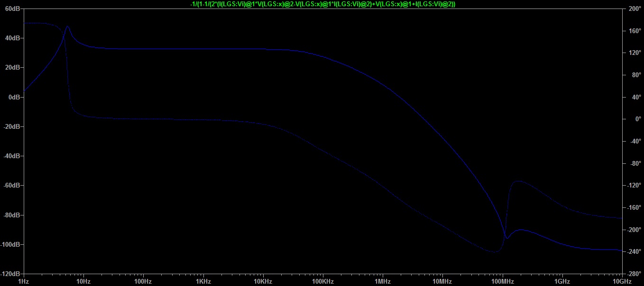Click the 1MHz frequency axis label

pyautogui.click(x=382, y=281)
